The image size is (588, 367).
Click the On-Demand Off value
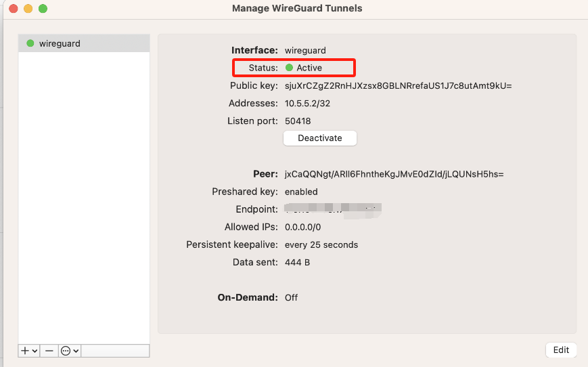[291, 297]
